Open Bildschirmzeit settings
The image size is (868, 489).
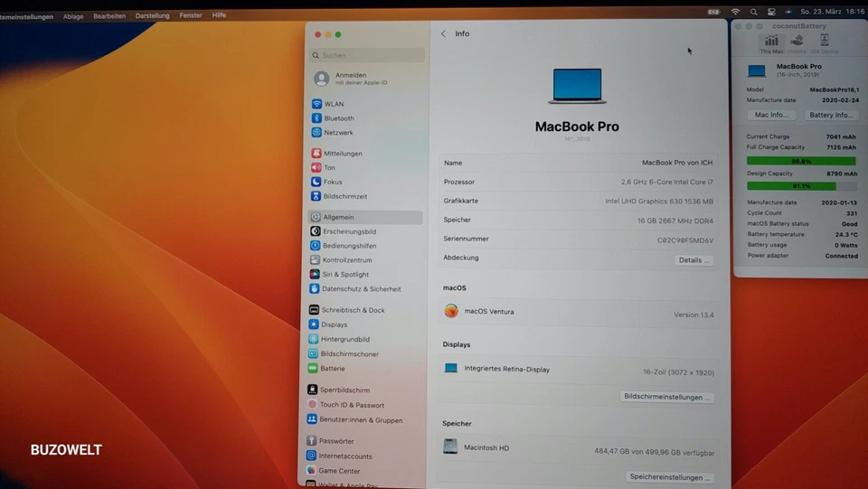339,196
